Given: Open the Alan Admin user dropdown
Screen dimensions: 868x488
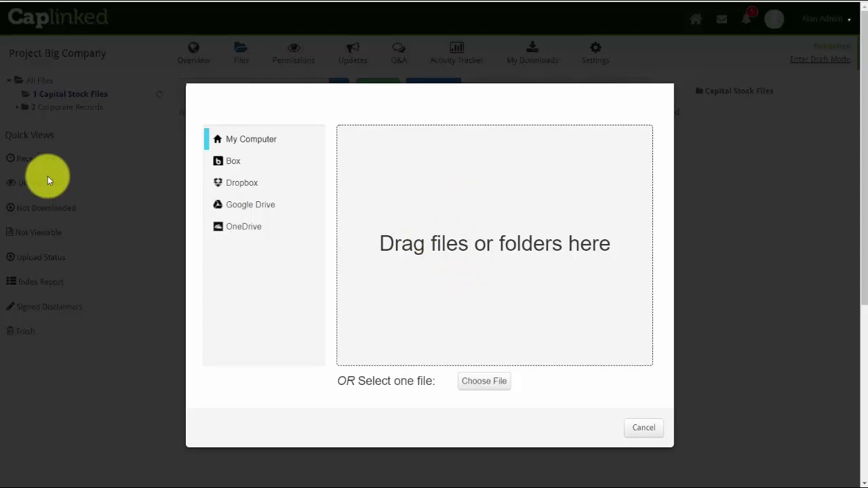Looking at the screenshot, I should [x=826, y=19].
